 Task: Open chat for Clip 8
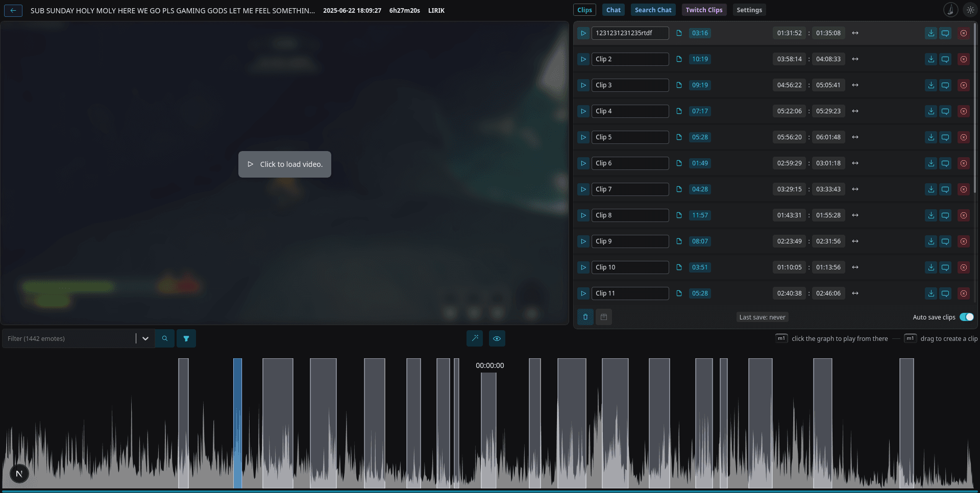(x=945, y=215)
